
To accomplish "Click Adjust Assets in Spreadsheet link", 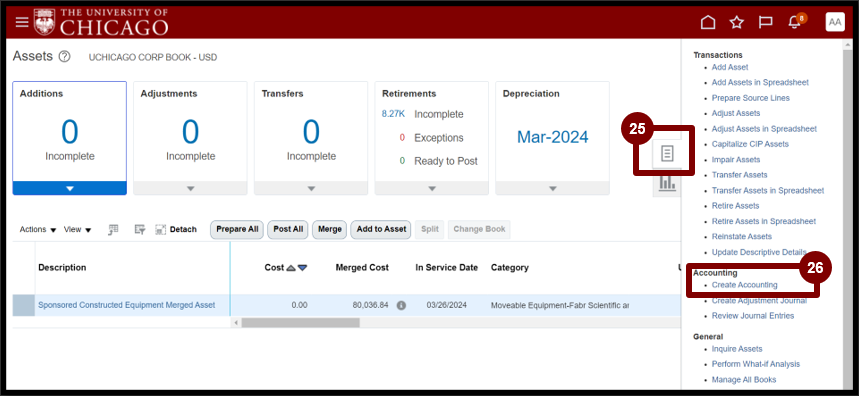I will [764, 129].
